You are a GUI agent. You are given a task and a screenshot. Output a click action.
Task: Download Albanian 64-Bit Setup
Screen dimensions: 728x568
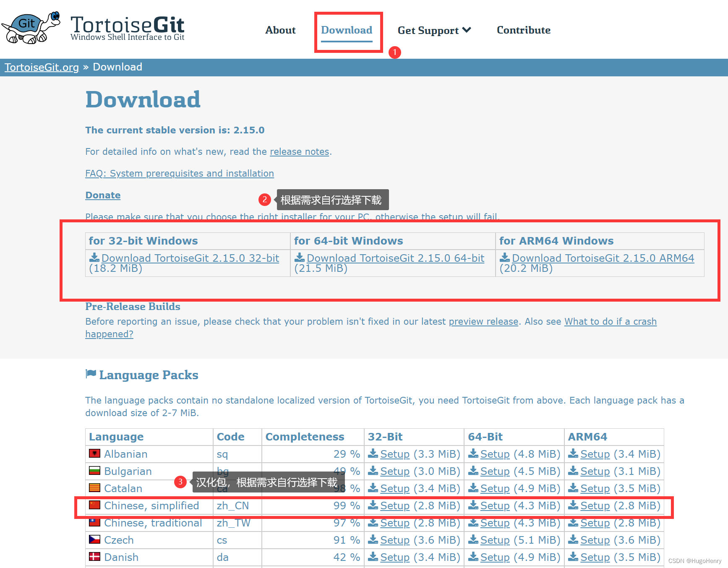495,454
